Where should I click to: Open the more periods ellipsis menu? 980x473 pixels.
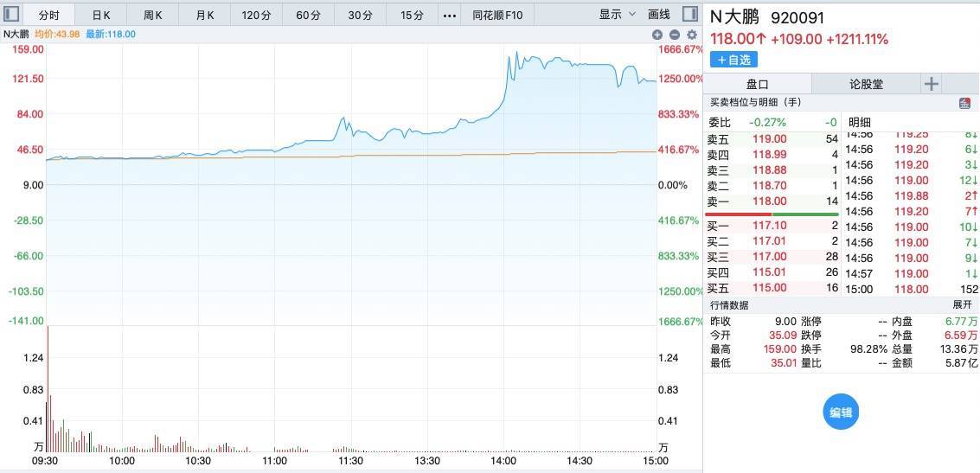tap(449, 16)
